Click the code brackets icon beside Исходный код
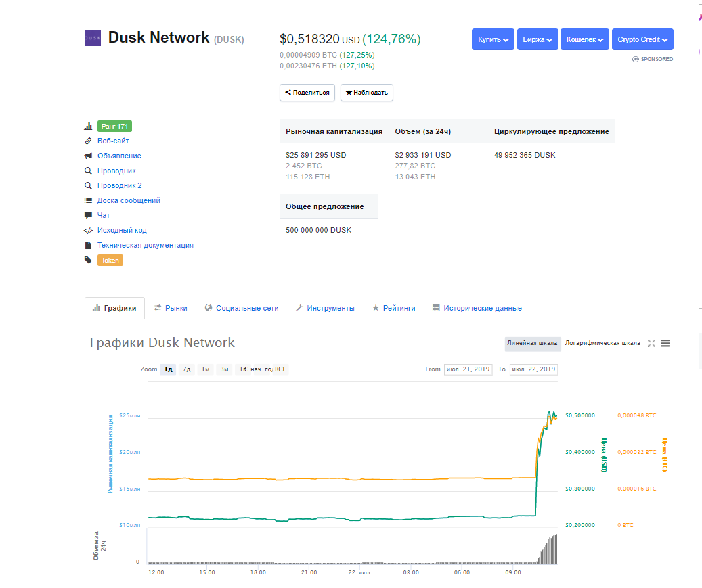 (x=88, y=231)
